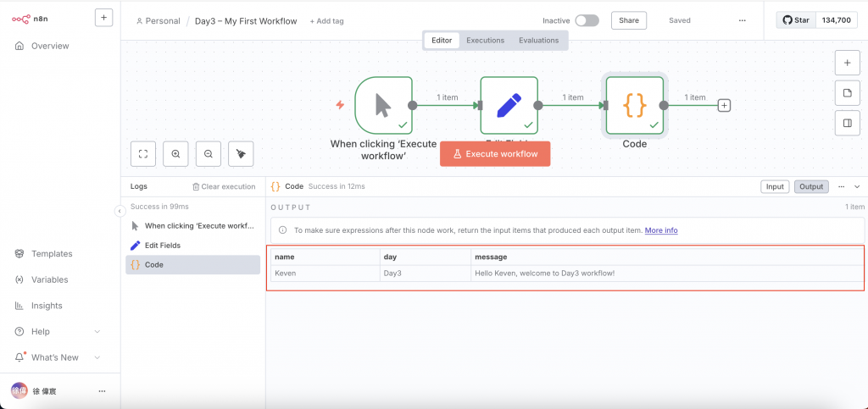Select the Code node on canvas
Screen dimensions: 868x409
635,105
